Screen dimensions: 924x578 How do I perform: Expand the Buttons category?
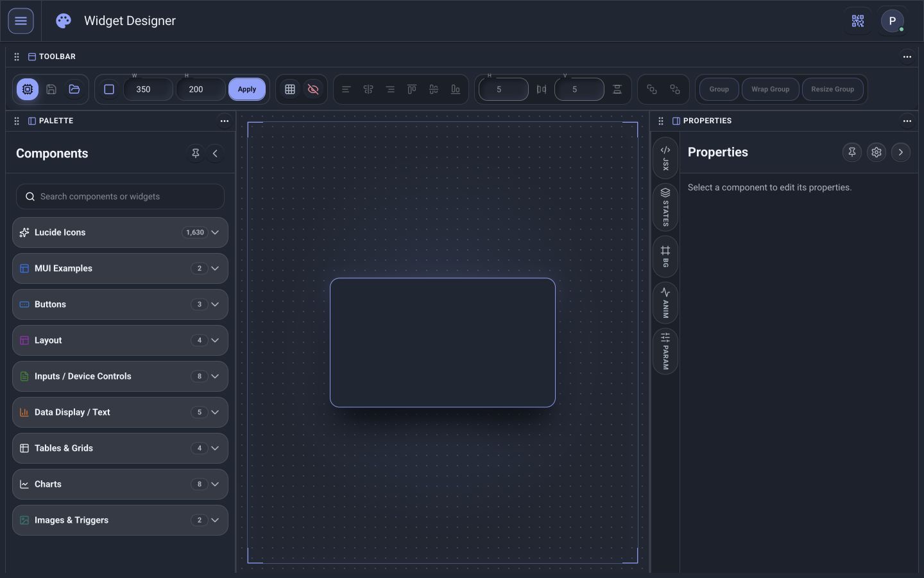120,304
